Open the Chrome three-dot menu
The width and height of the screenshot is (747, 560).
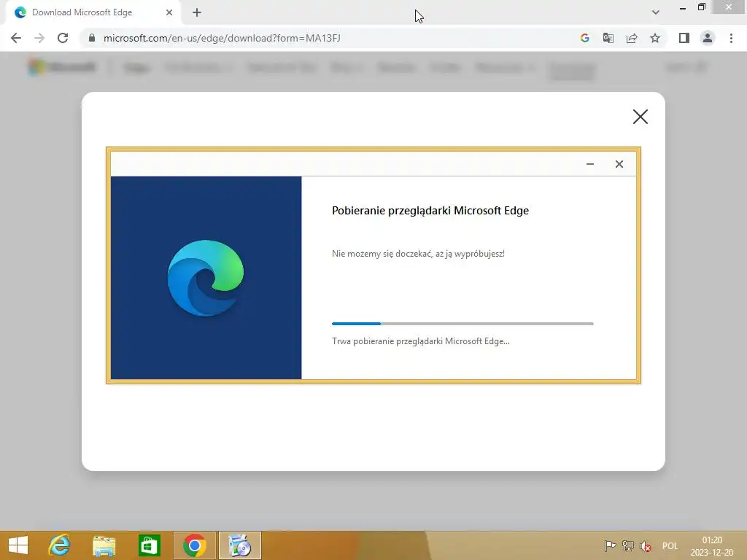pyautogui.click(x=731, y=38)
